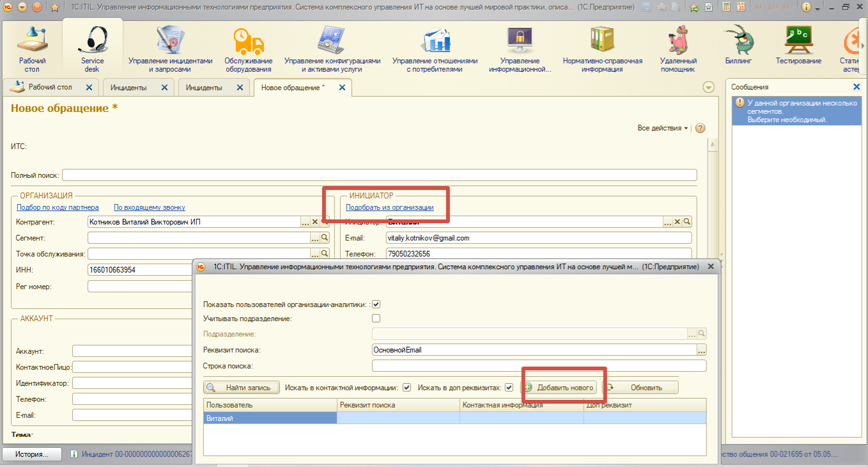This screenshot has width=868, height=467.
Task: Click the История... button
Action: click(32, 454)
